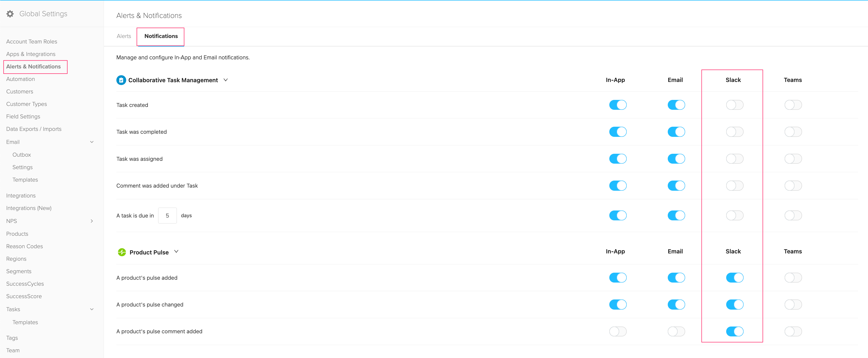This screenshot has width=868, height=358.
Task: Select the Notifications tab
Action: tap(161, 36)
